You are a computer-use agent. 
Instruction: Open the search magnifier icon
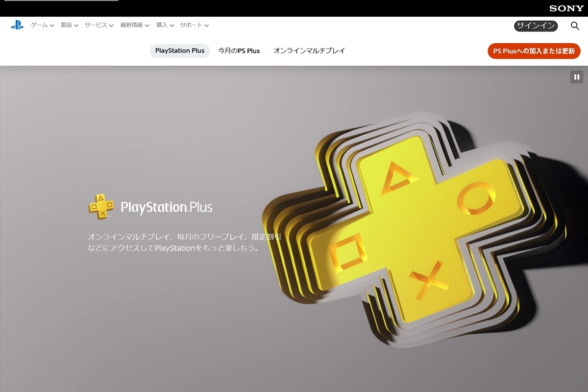[x=575, y=26]
